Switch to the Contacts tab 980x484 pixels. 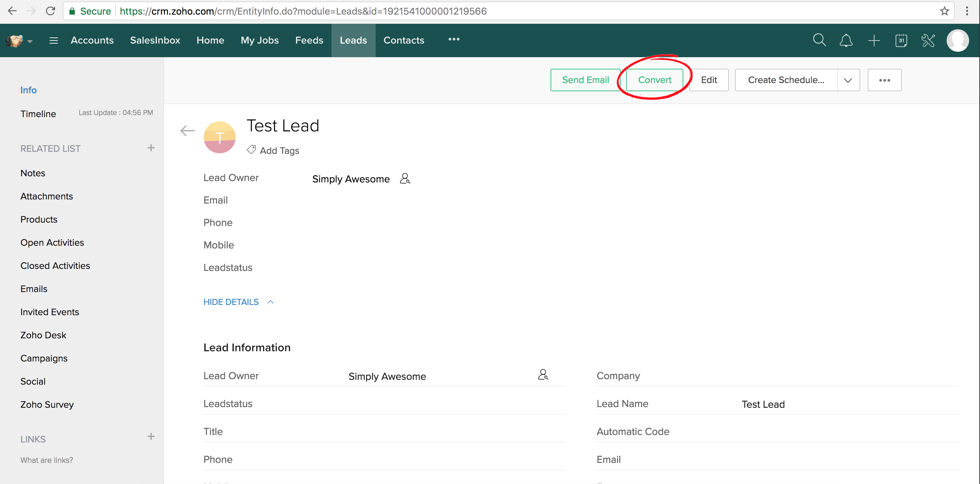[404, 40]
